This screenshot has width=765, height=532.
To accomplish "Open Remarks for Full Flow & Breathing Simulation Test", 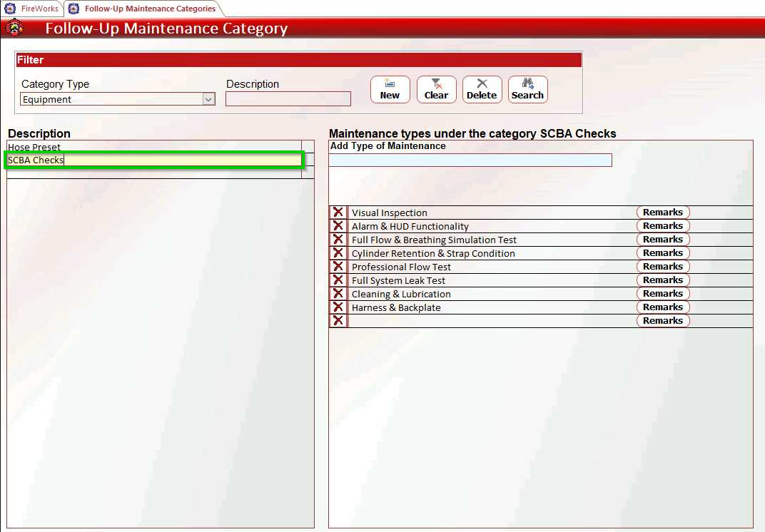I will tap(662, 239).
